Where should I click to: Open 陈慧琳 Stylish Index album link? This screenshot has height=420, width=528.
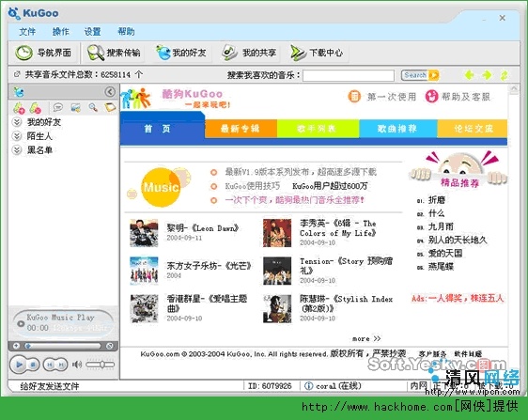click(x=346, y=303)
